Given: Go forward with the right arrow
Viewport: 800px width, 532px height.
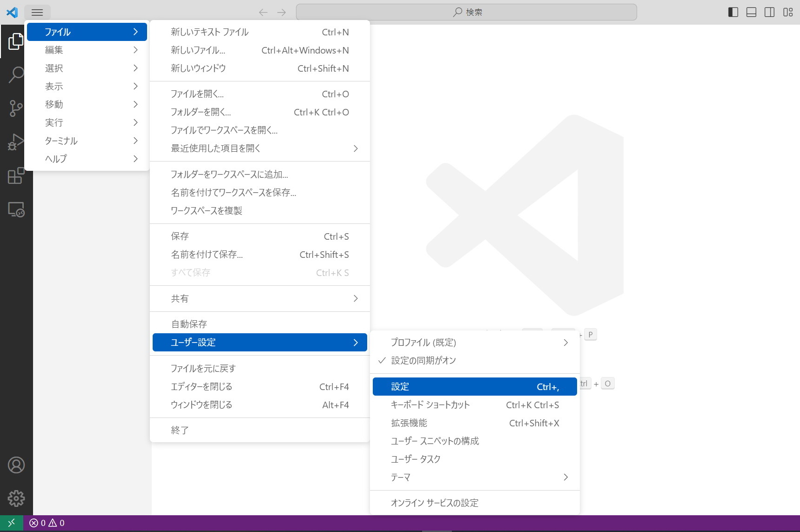Looking at the screenshot, I should [282, 13].
